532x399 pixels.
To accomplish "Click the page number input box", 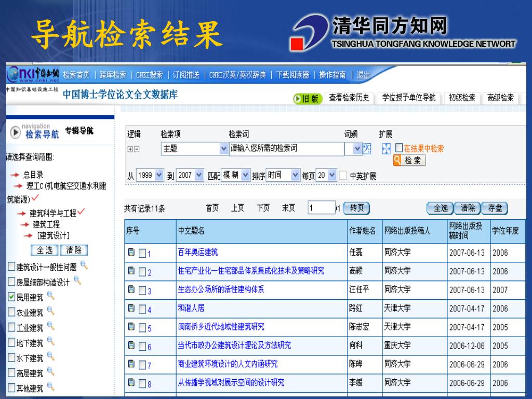I will click(x=322, y=208).
